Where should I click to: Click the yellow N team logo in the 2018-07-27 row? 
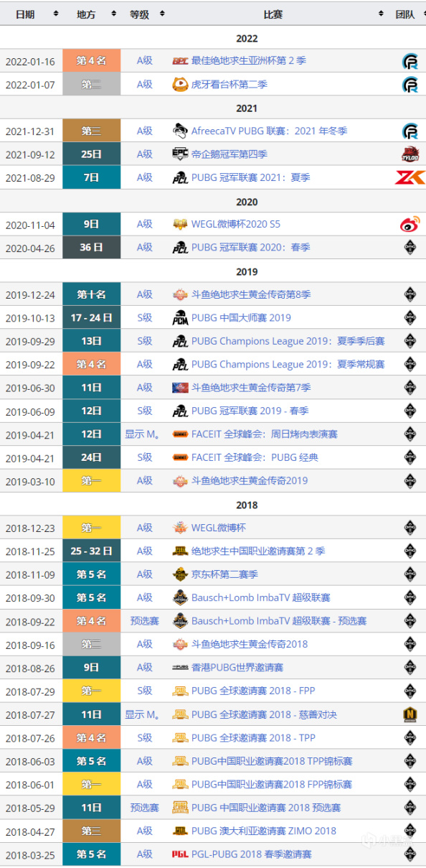point(410,714)
